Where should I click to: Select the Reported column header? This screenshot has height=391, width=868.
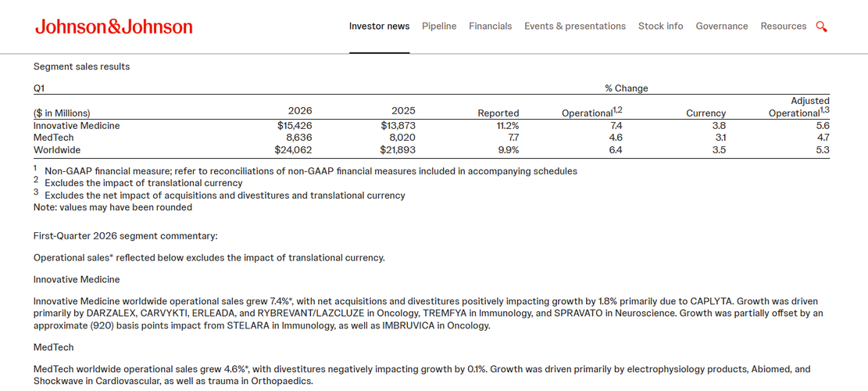click(498, 113)
